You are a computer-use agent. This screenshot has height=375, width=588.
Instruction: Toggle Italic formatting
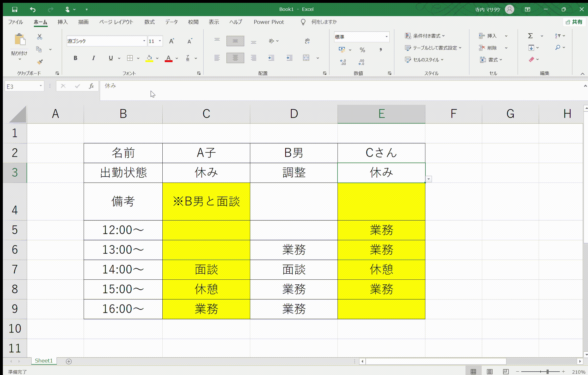pyautogui.click(x=93, y=58)
